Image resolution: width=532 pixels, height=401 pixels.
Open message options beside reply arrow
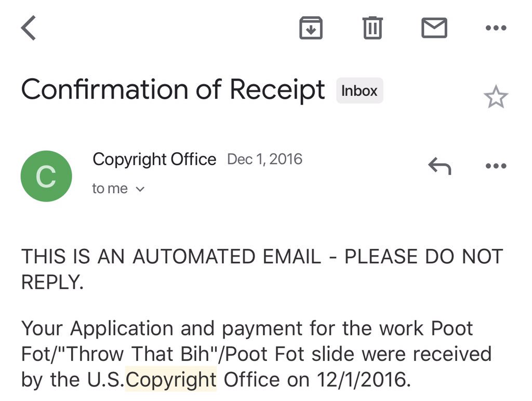496,166
